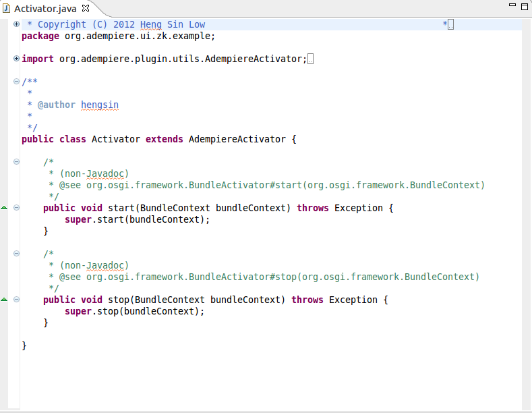The height and width of the screenshot is (413, 532).
Task: Click override marker beside the stop method
Action: [x=5, y=300]
